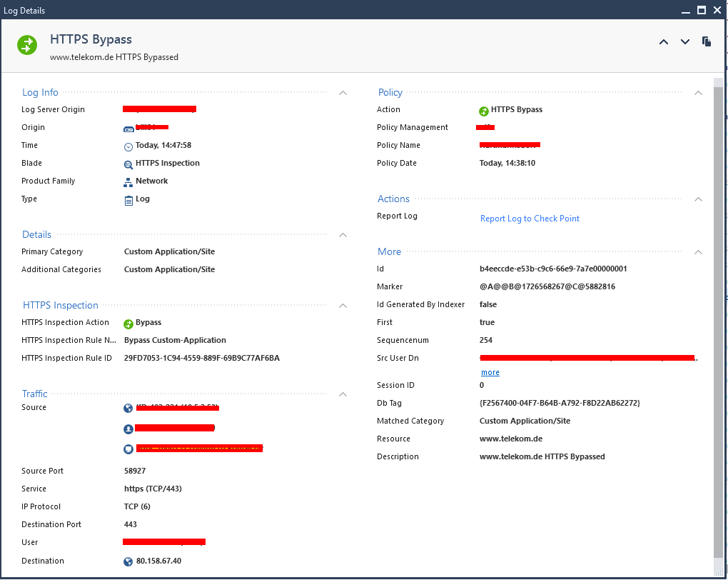This screenshot has width=728, height=580.
Task: Click the more link under Src User Dn
Action: coord(490,372)
